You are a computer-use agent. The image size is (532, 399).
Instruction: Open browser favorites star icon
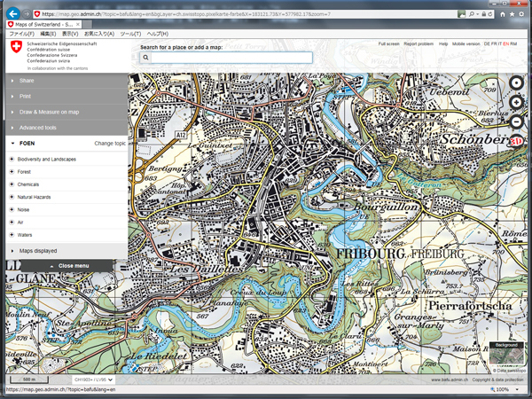click(511, 15)
